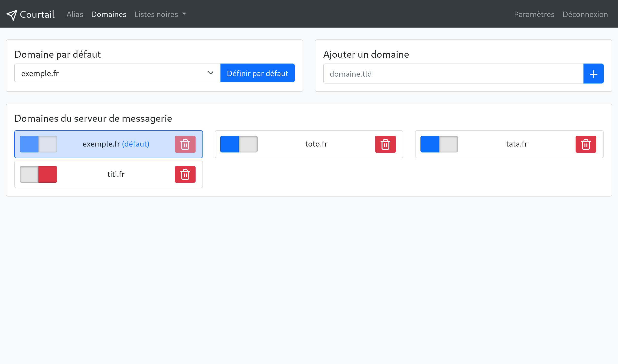Image resolution: width=618 pixels, height=364 pixels.
Task: Go to the Alias page
Action: click(75, 14)
